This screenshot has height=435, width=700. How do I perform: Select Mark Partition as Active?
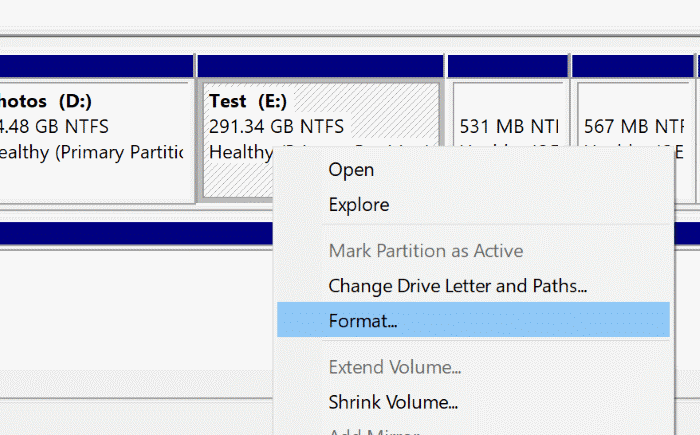pos(473,251)
